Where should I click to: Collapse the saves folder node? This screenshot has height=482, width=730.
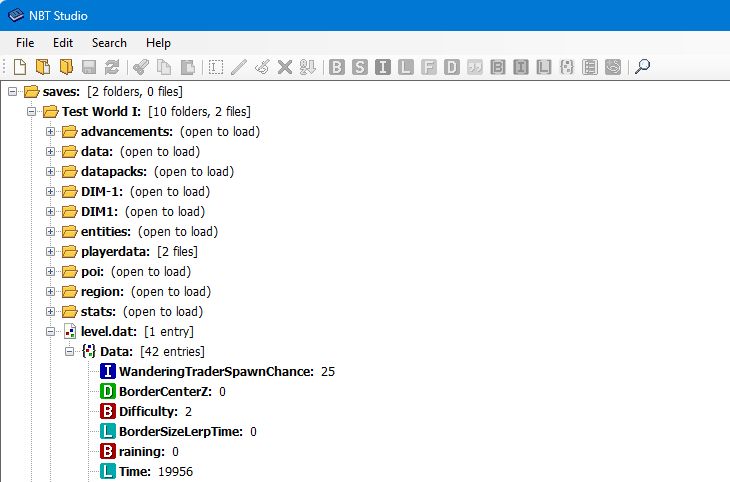tap(13, 92)
